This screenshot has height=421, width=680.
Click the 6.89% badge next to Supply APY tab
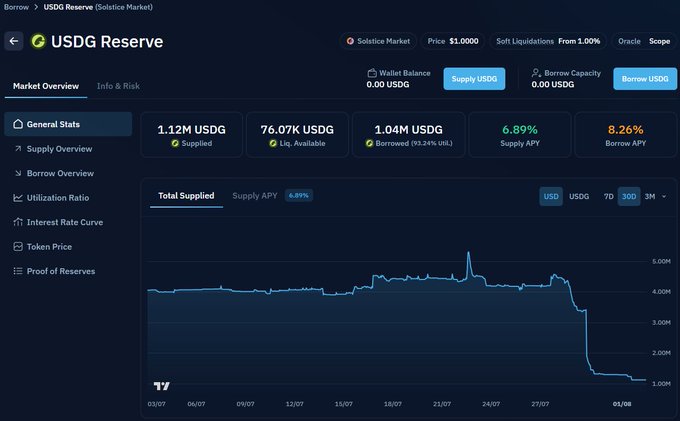click(x=299, y=196)
